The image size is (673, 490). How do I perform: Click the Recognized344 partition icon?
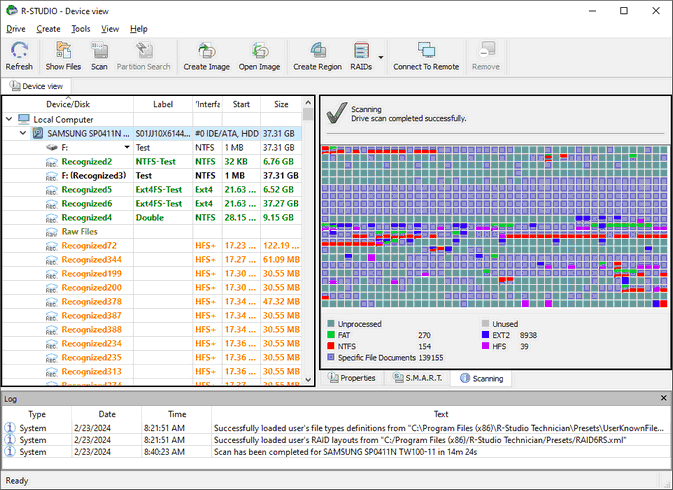(x=52, y=260)
